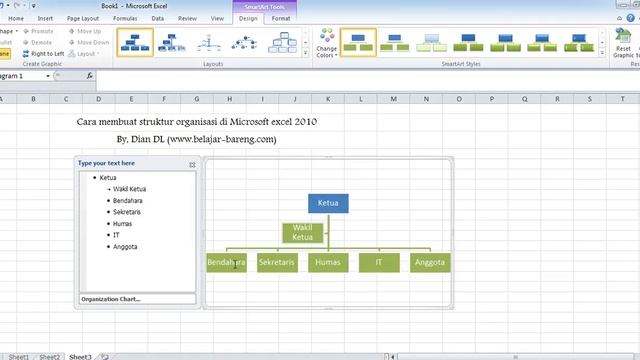Screen dimensions: 640x360
Task: Select column P header
Action: tap(491, 99)
